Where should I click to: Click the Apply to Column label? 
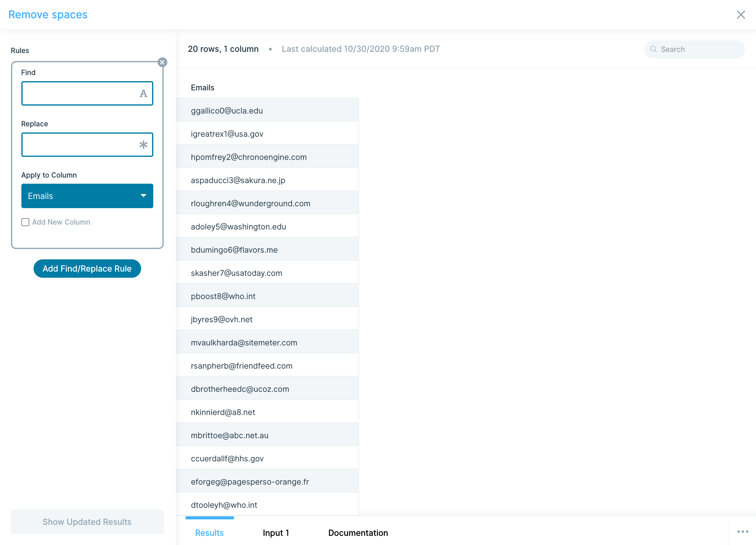(x=49, y=175)
